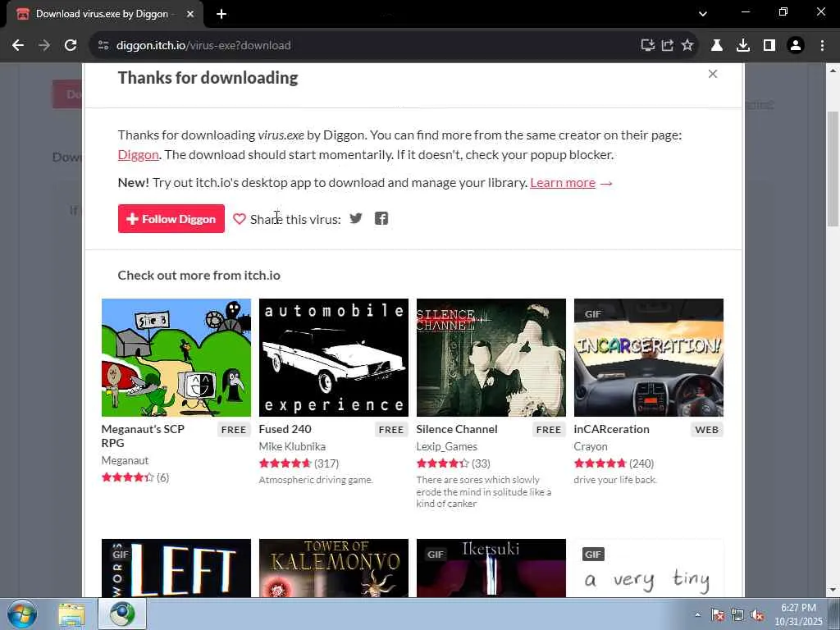Click the Silence Channel star rating (33)
The image size is (840, 630).
[x=453, y=463]
